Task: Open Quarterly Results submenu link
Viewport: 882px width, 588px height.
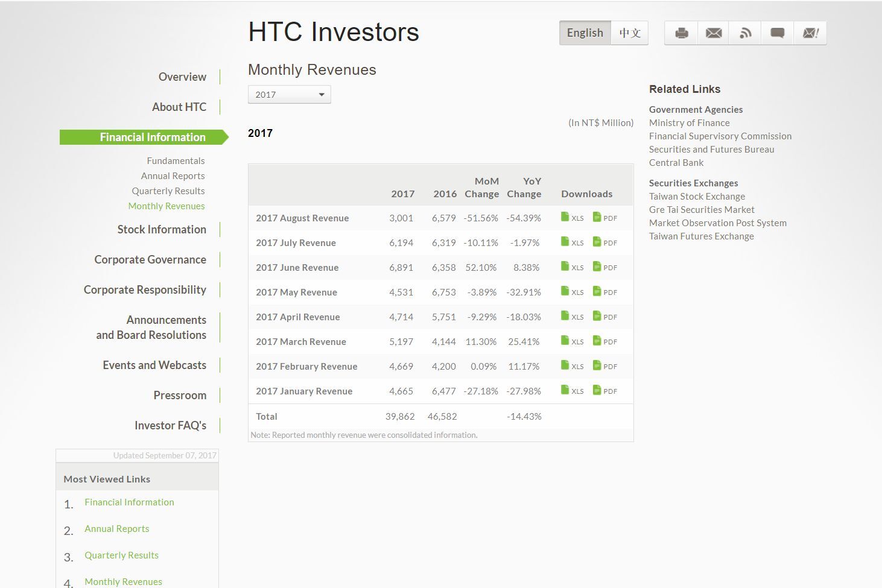Action: [x=168, y=191]
